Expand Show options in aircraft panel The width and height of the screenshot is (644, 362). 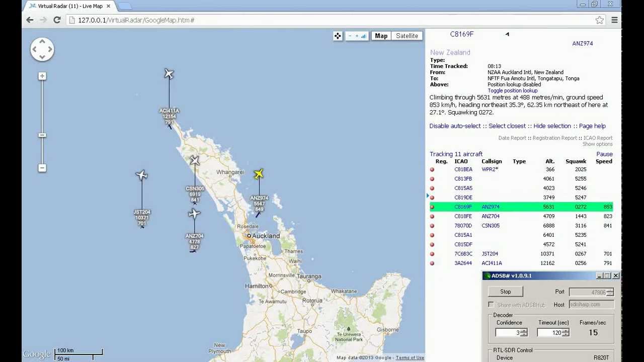pos(597,144)
